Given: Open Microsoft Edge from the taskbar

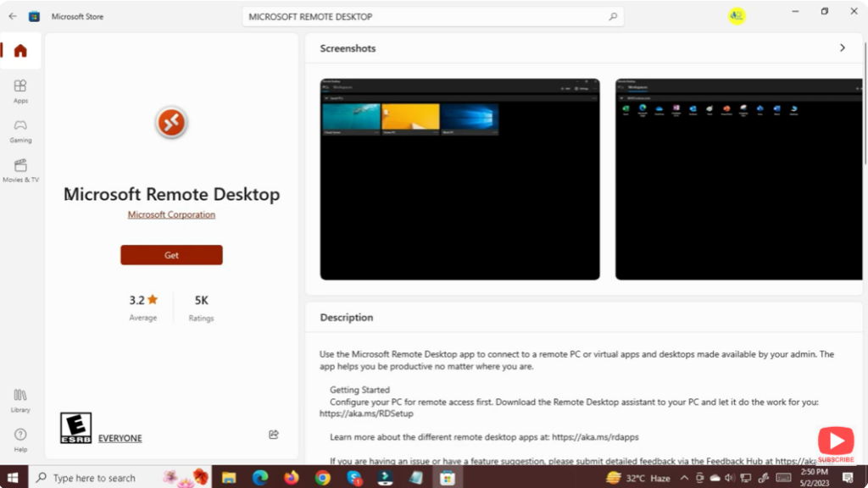Looking at the screenshot, I should click(x=260, y=478).
